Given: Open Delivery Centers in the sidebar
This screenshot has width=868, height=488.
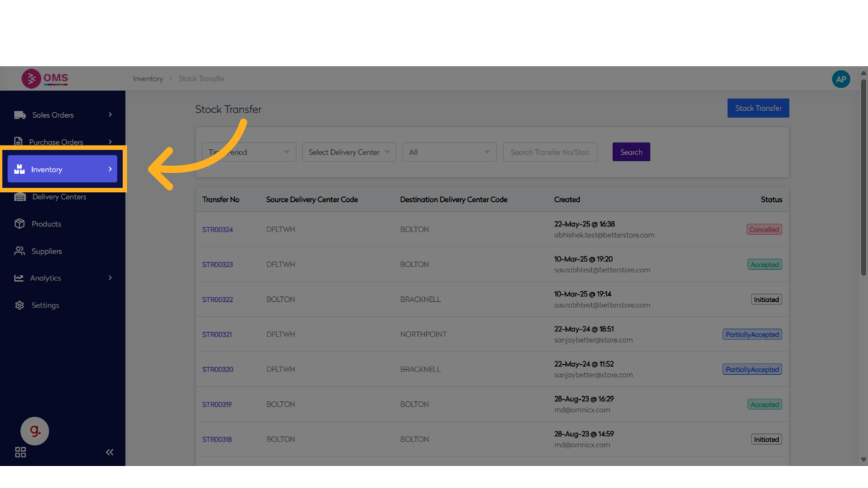Looking at the screenshot, I should [59, 197].
